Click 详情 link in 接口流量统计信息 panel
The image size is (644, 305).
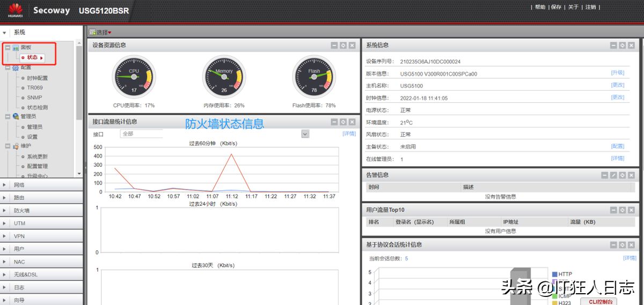(x=349, y=133)
